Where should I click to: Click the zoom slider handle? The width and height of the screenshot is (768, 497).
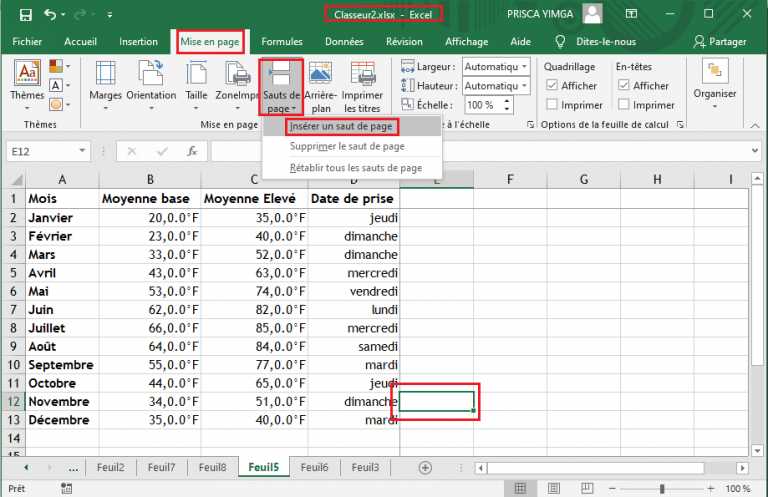662,488
